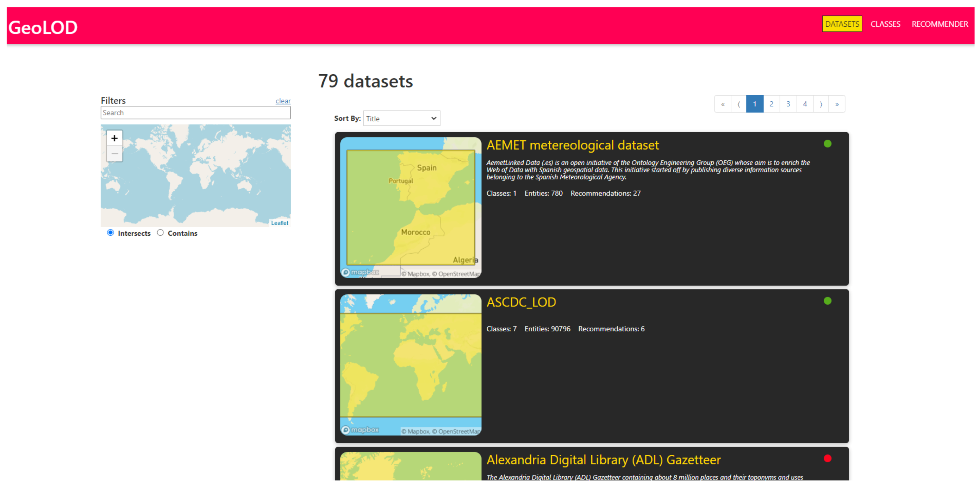Zoom in on the filter map
The height and width of the screenshot is (490, 980).
point(114,138)
